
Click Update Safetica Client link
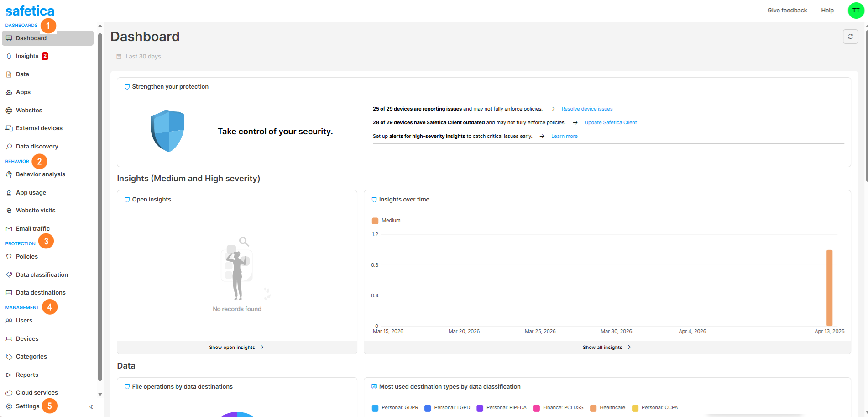[x=610, y=123]
